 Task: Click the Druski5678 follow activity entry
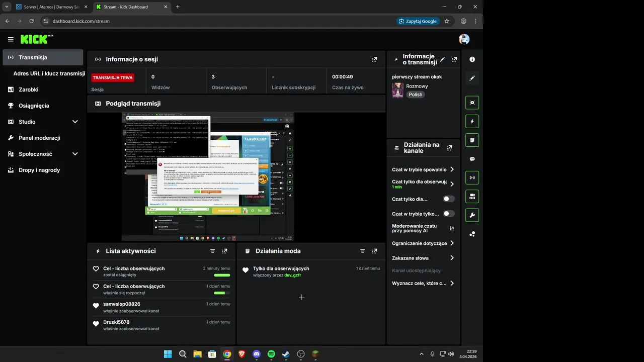(x=161, y=325)
